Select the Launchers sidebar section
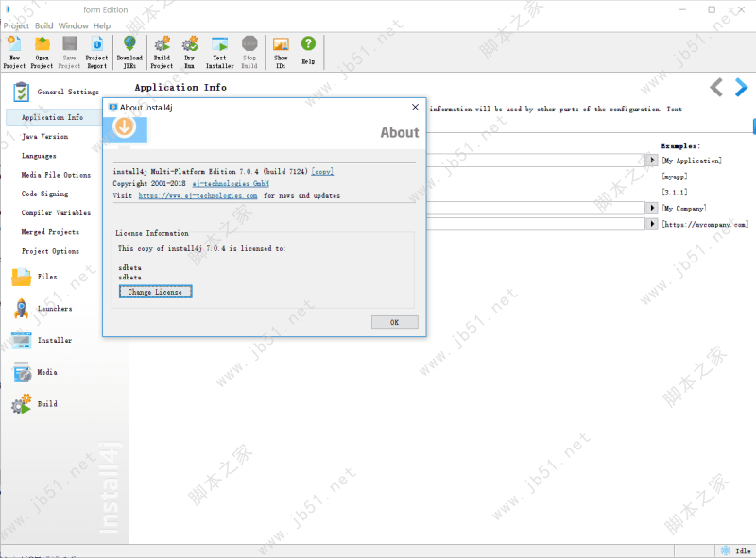Screen dimensions: 756x558 tap(54, 309)
